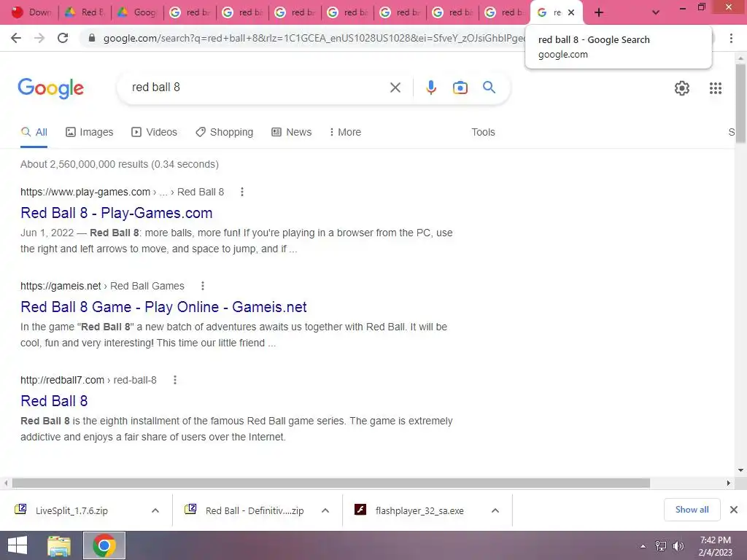The height and width of the screenshot is (560, 747).
Task: Open the tab search dropdown arrow
Action: [x=656, y=13]
